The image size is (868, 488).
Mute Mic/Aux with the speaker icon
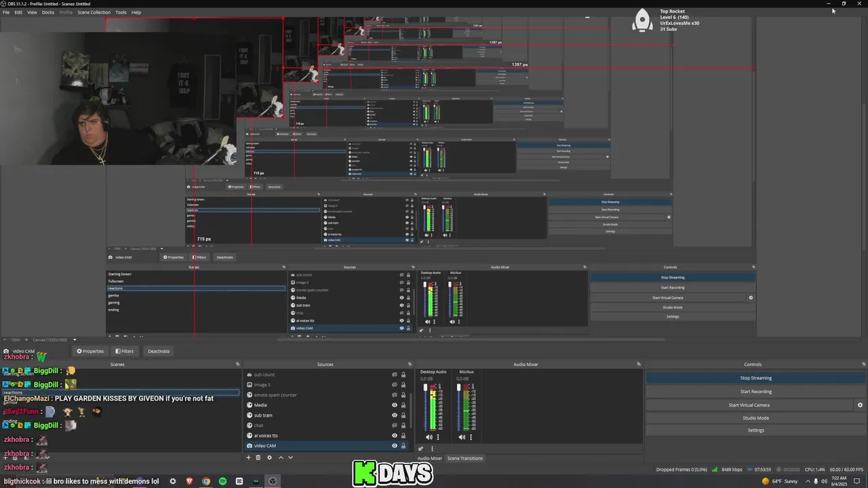[x=462, y=437]
